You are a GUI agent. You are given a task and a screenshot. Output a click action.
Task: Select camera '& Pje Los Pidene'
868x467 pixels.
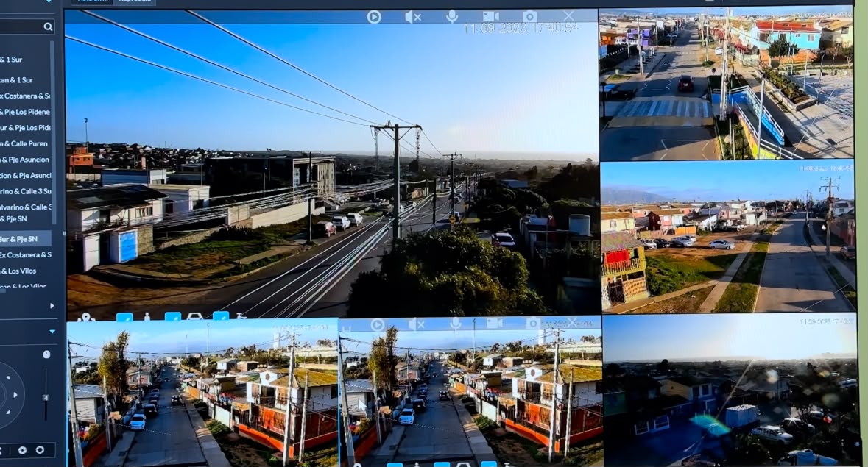[26, 112]
